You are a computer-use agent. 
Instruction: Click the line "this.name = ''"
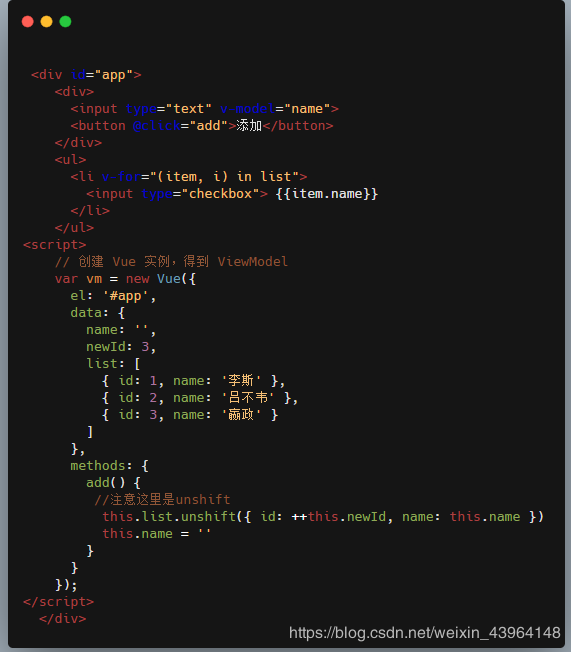click(157, 534)
